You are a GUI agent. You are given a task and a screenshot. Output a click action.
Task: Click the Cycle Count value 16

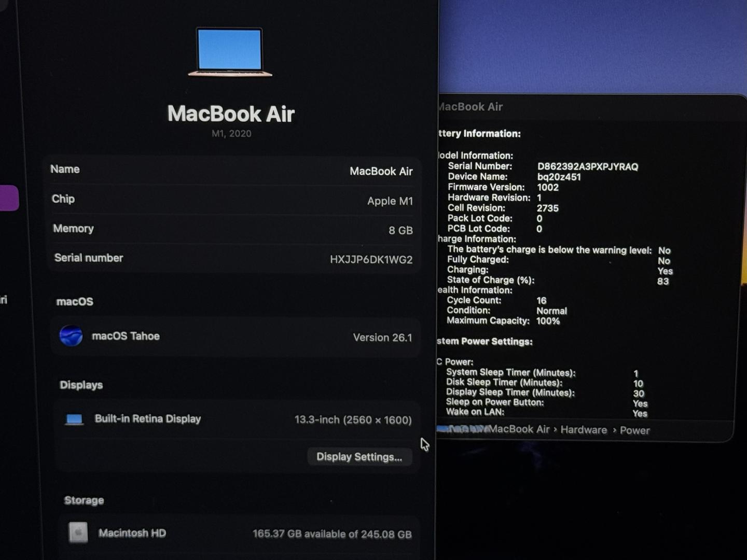click(541, 301)
